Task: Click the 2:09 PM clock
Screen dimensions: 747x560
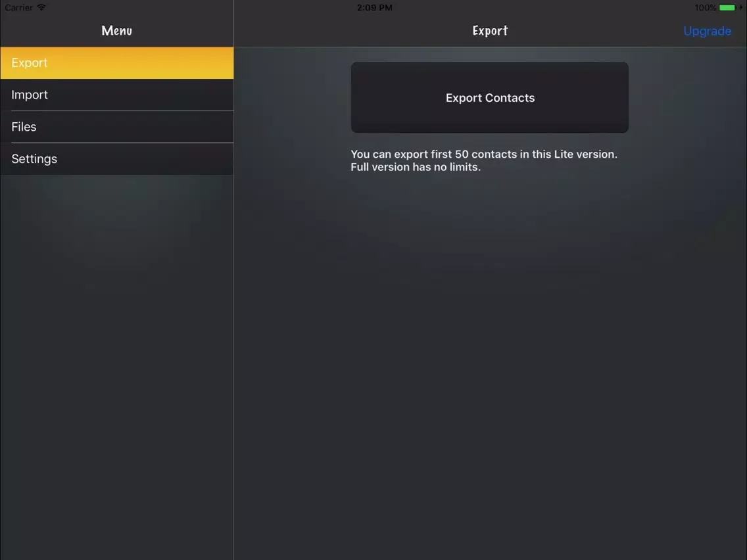Action: pyautogui.click(x=374, y=8)
